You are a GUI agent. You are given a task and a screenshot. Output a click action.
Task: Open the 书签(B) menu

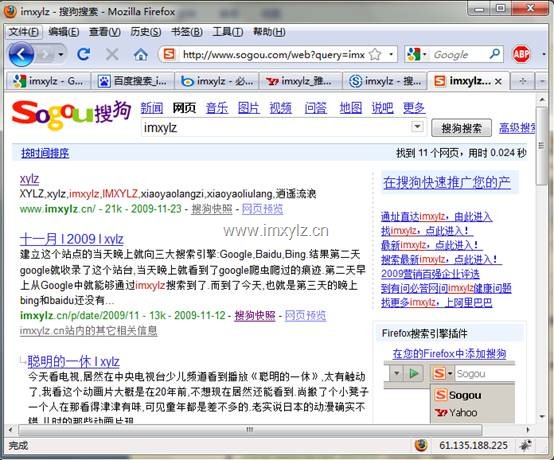click(187, 32)
